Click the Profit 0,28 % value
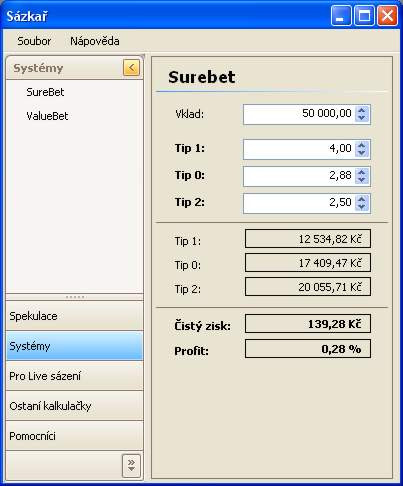Screen dimensions: 403x486 [308, 349]
